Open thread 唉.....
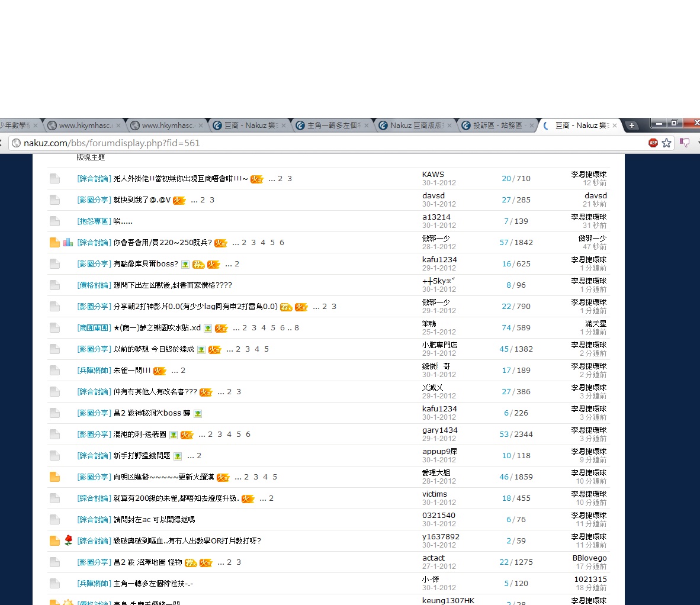The image size is (700, 605). pyautogui.click(x=123, y=221)
